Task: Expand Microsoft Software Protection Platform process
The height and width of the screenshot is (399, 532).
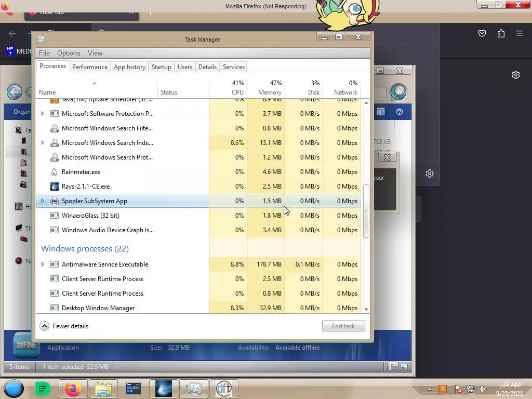Action: click(43, 114)
